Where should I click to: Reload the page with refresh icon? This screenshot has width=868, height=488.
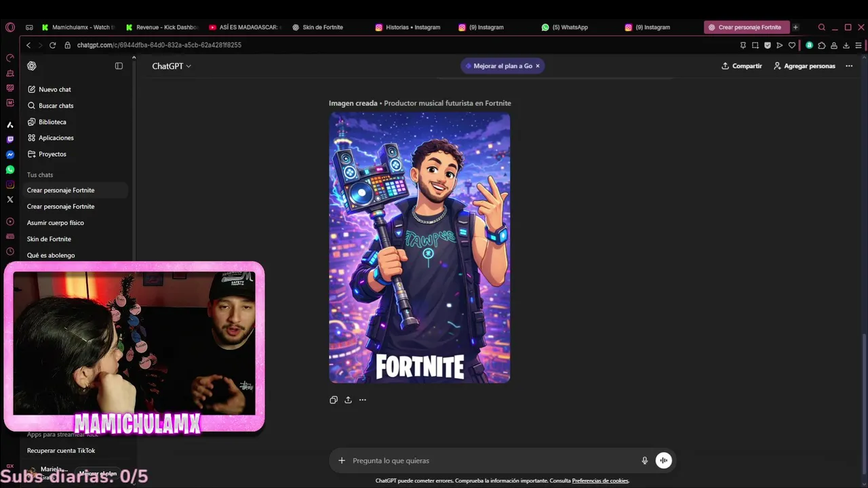click(x=52, y=45)
